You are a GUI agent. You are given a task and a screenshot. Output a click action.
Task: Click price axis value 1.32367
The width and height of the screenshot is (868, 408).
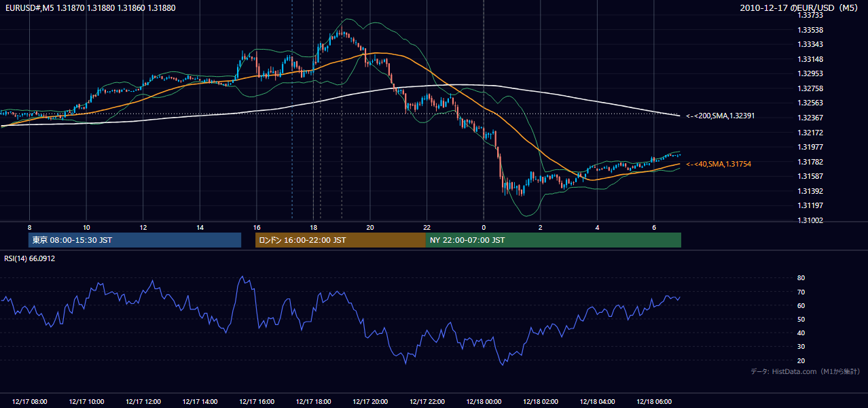point(810,118)
